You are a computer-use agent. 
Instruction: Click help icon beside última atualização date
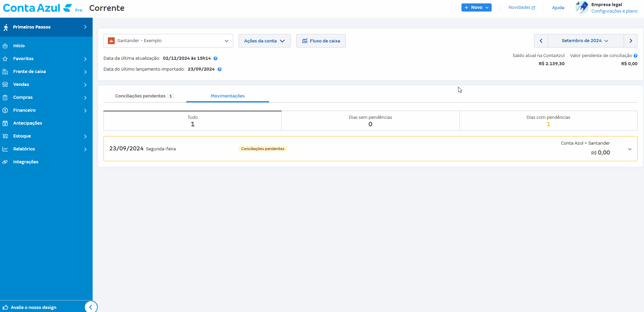[215, 58]
